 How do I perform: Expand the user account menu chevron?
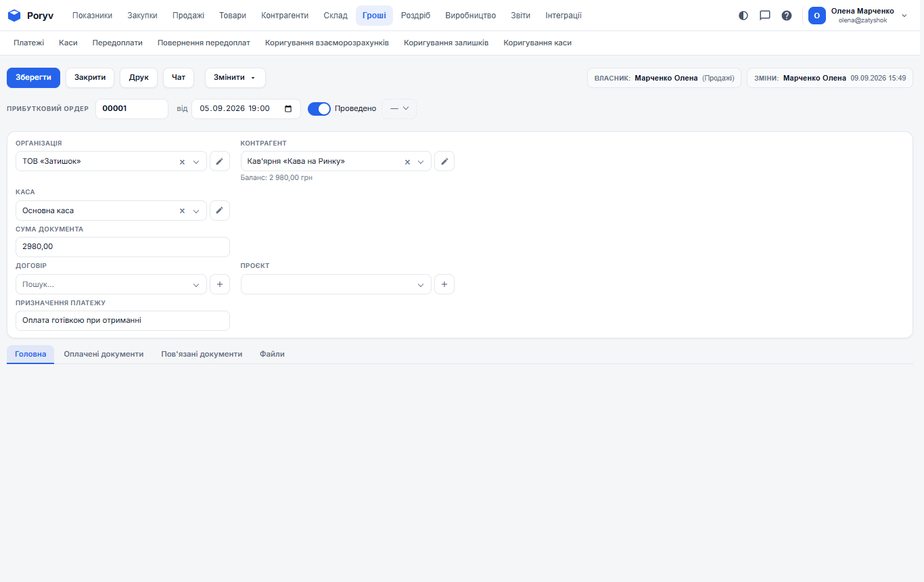904,16
